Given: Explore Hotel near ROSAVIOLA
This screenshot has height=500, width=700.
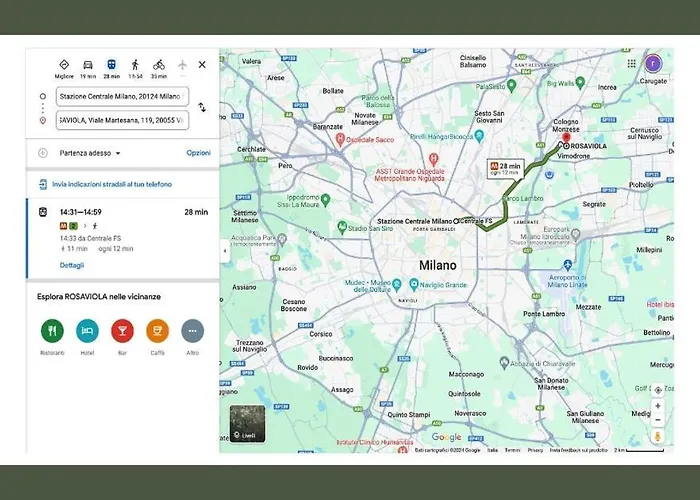Looking at the screenshot, I should [x=88, y=331].
